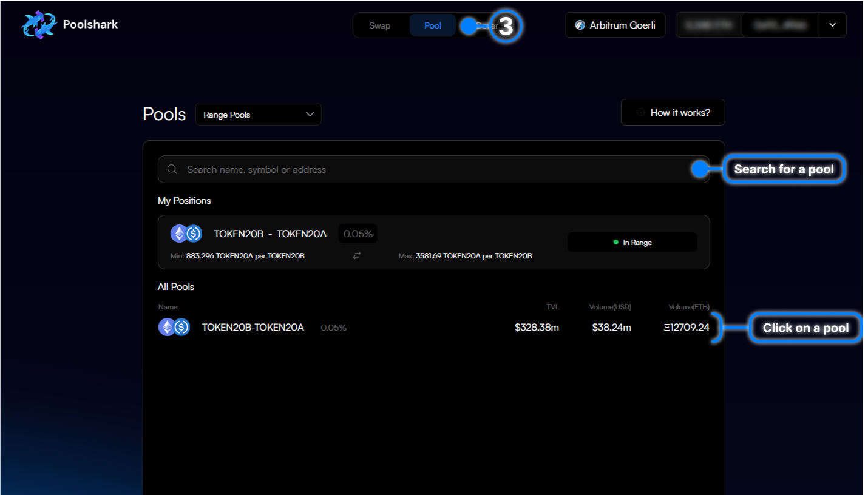Click the Arbitrum network icon
868x495 pixels.
(580, 25)
